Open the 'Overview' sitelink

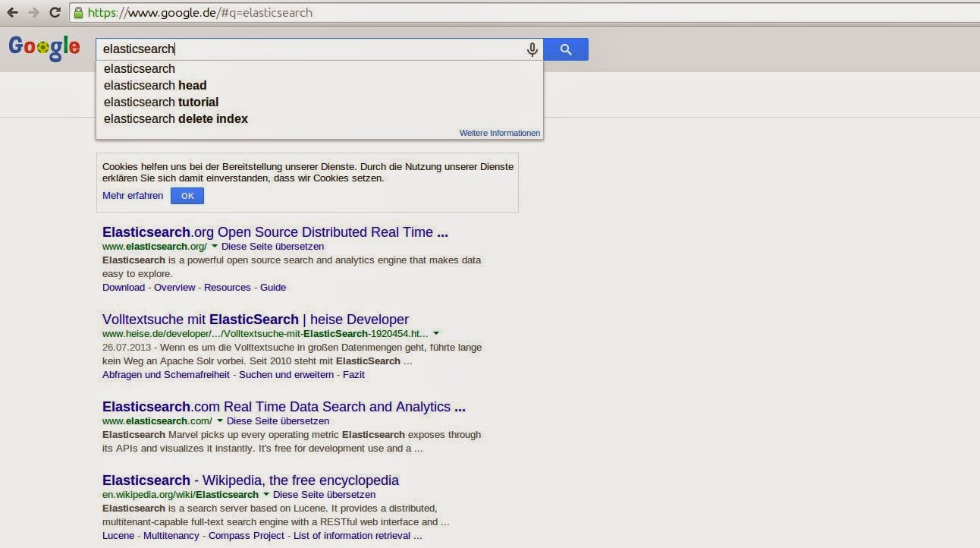click(x=174, y=288)
